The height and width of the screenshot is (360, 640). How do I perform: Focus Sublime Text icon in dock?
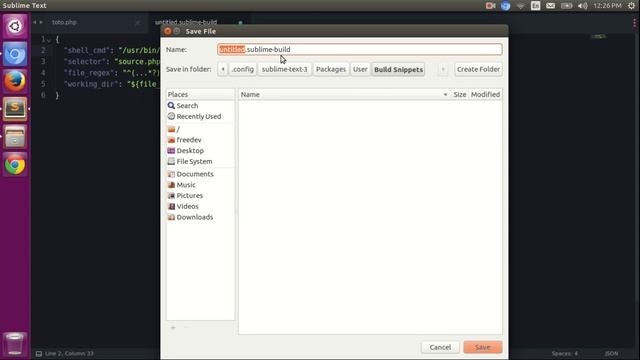(15, 109)
